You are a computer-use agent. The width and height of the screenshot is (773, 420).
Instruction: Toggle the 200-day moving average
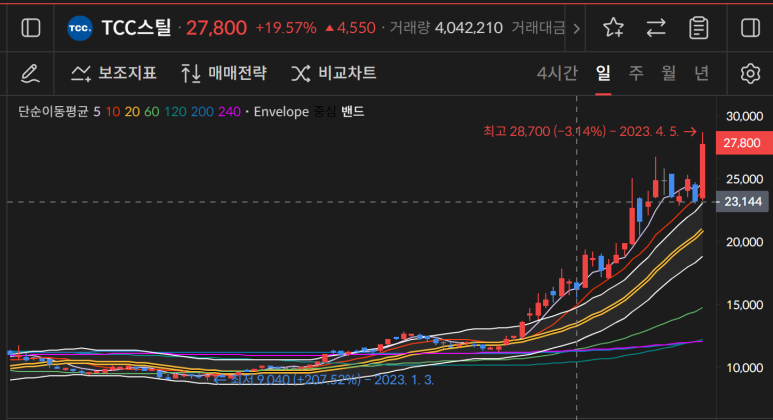point(202,112)
